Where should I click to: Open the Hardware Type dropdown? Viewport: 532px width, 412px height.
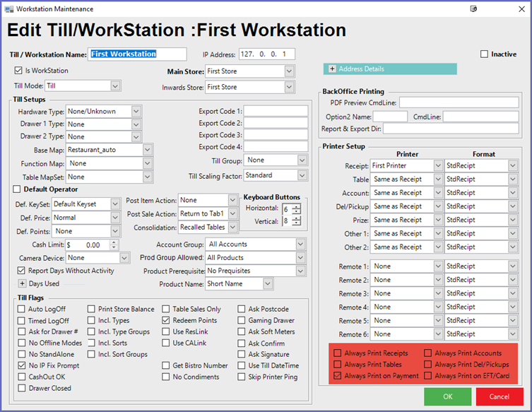pos(136,111)
